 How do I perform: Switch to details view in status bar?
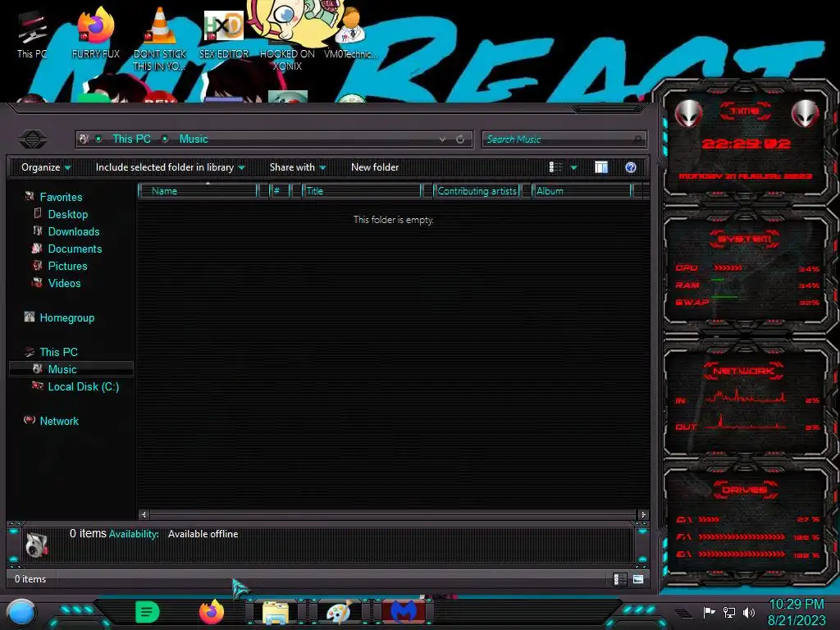click(x=619, y=579)
